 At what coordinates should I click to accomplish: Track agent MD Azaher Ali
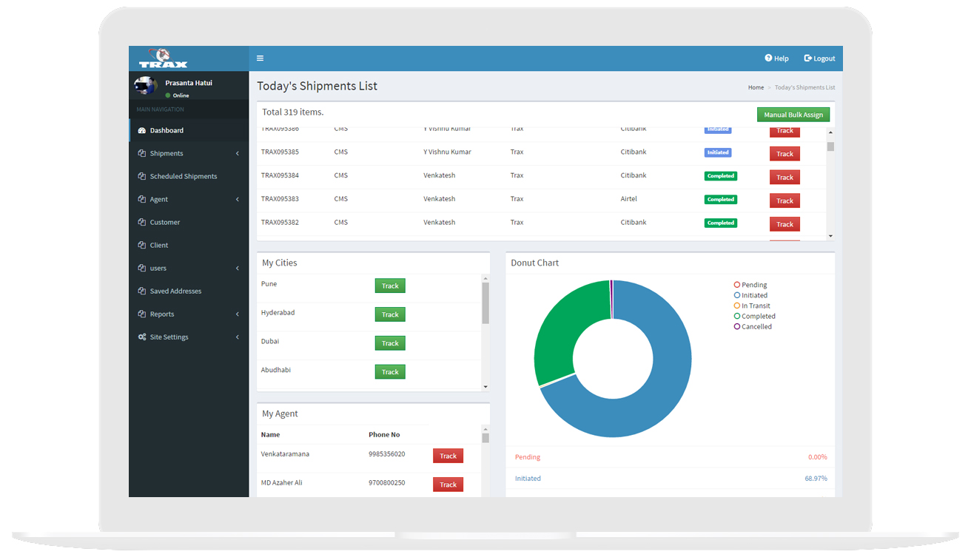click(448, 485)
